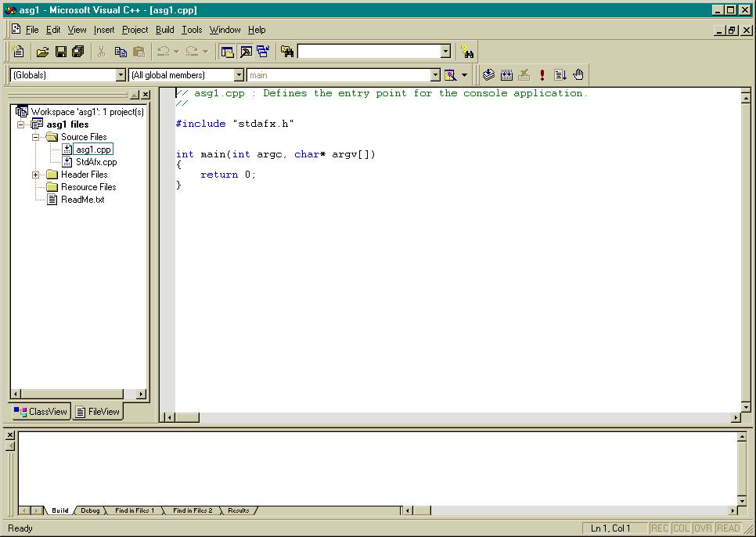
Task: Open the Edit menu
Action: pyautogui.click(x=53, y=30)
